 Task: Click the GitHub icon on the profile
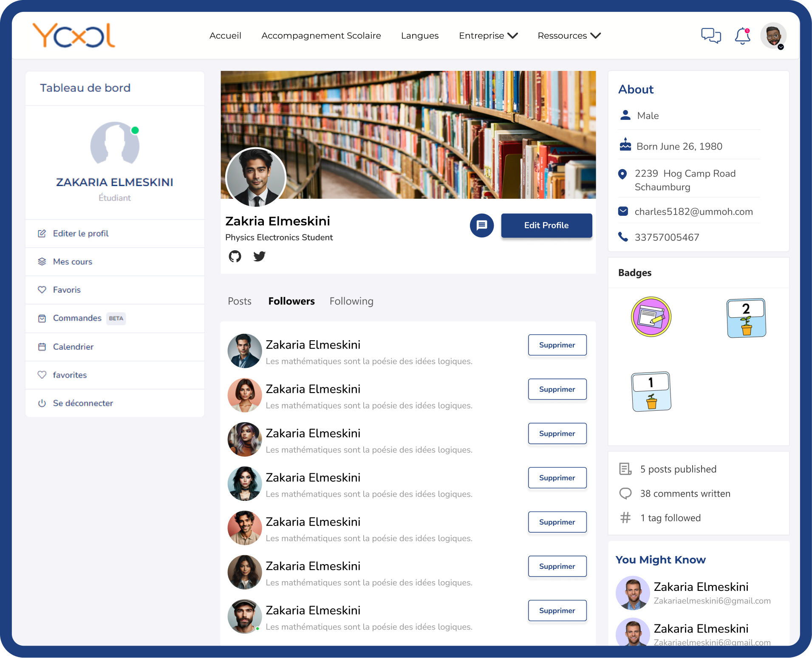click(x=235, y=256)
